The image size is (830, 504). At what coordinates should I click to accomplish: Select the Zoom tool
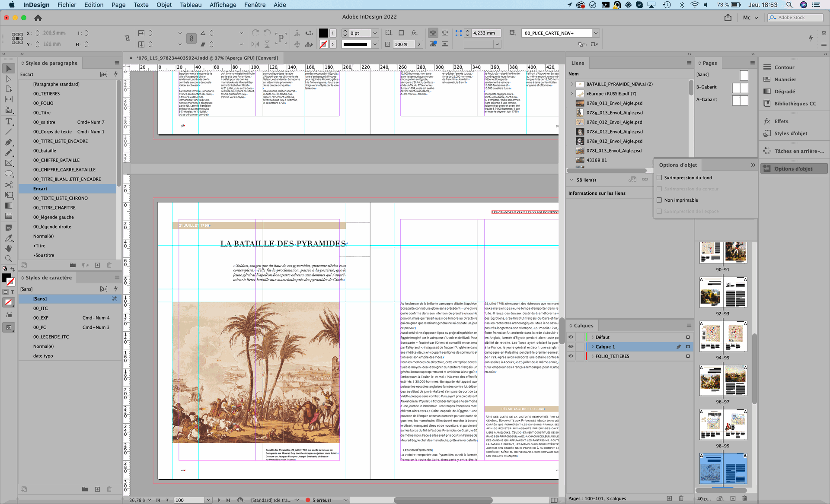(9, 259)
